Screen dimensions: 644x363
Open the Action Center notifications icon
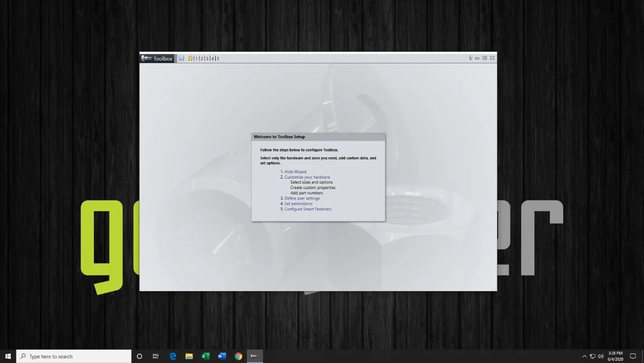(x=633, y=356)
